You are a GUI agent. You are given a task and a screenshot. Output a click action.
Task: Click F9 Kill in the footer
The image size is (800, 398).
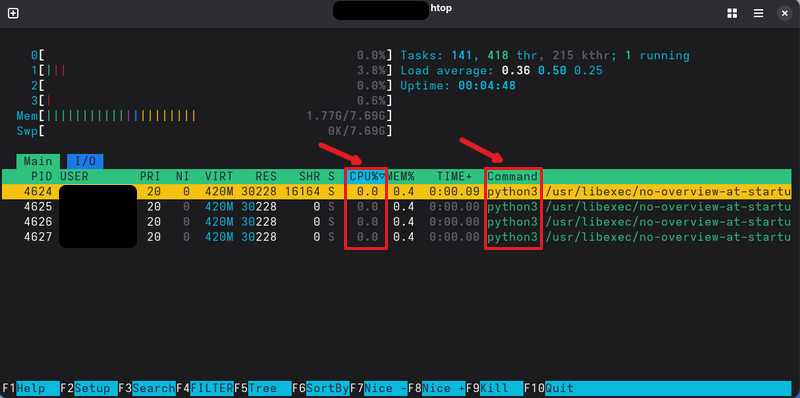pos(495,388)
